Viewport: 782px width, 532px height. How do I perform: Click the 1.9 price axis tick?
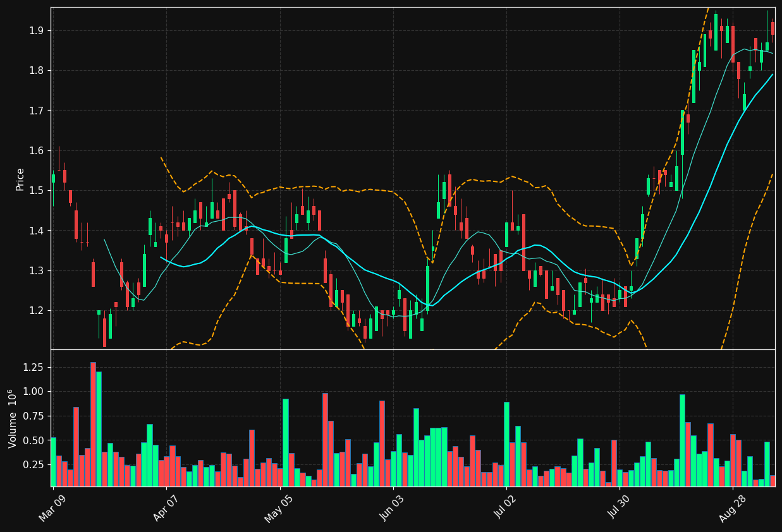click(x=37, y=30)
